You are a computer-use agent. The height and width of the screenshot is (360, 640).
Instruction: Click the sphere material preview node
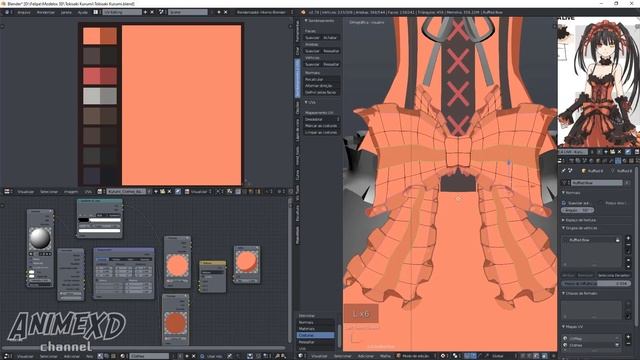[x=40, y=238]
